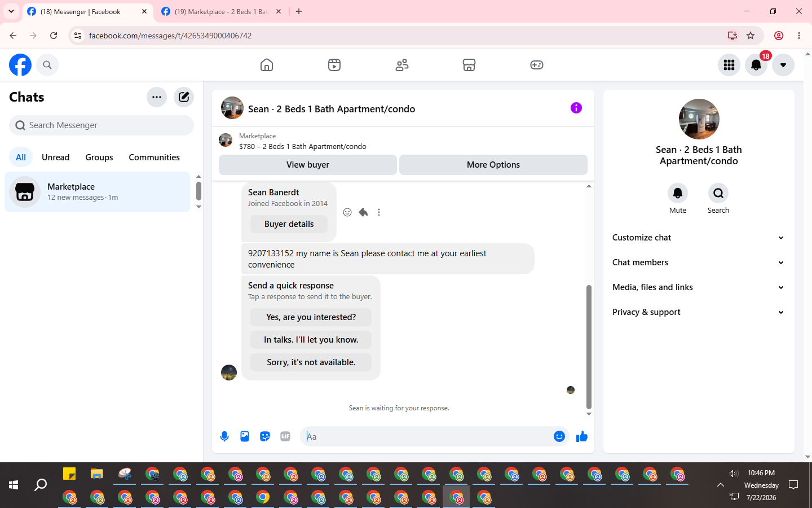Open the $780 – 2 Beds 1 Bath listing text
This screenshot has height=508, width=812.
click(x=303, y=147)
